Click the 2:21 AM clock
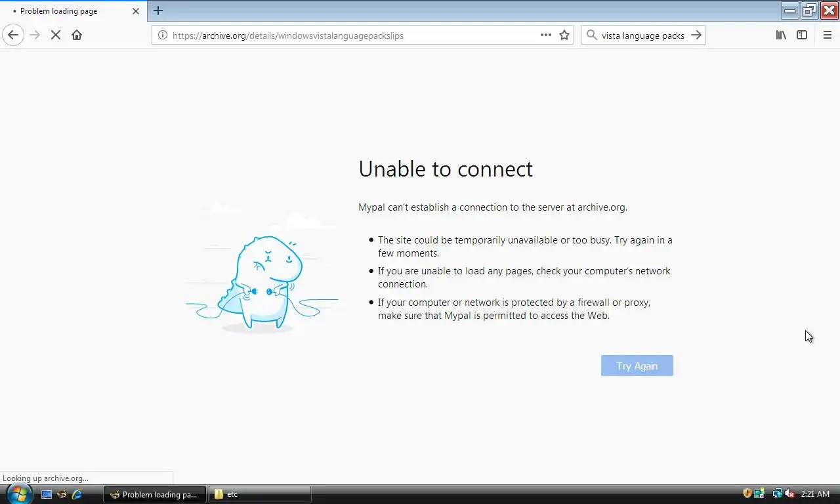The image size is (840, 504). [815, 494]
